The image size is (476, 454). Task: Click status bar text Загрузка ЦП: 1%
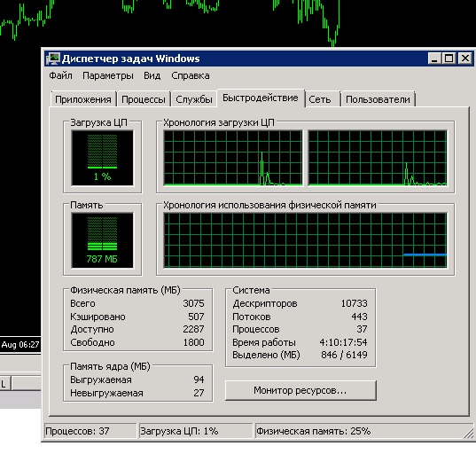tap(179, 431)
